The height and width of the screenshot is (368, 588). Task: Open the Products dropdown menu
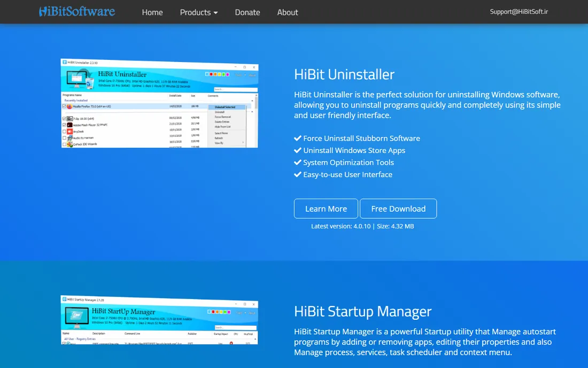point(199,12)
